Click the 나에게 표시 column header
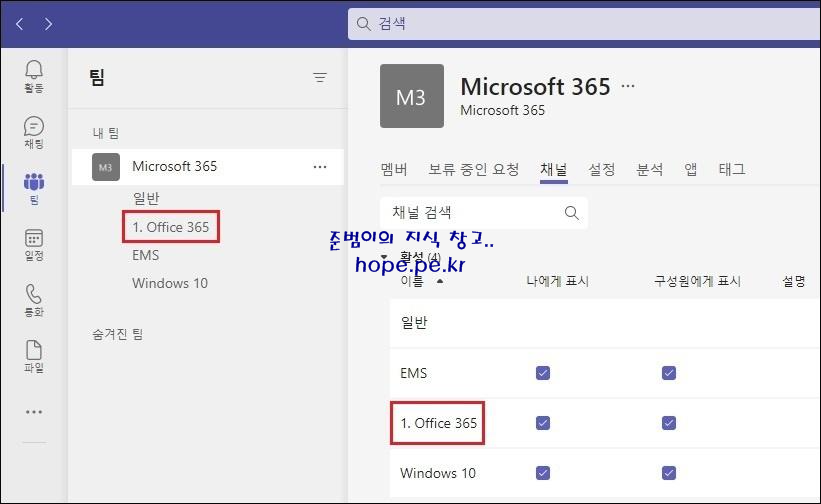This screenshot has width=821, height=504. [x=558, y=282]
